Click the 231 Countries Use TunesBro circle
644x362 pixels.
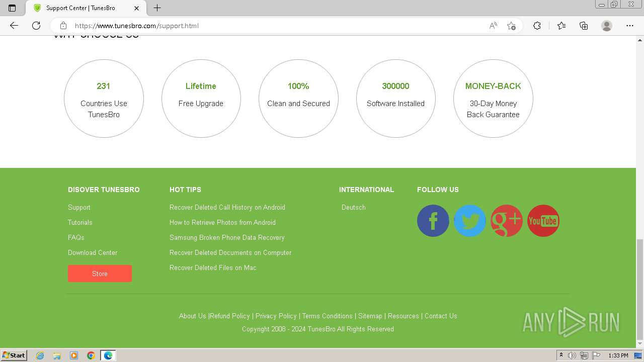point(104,99)
